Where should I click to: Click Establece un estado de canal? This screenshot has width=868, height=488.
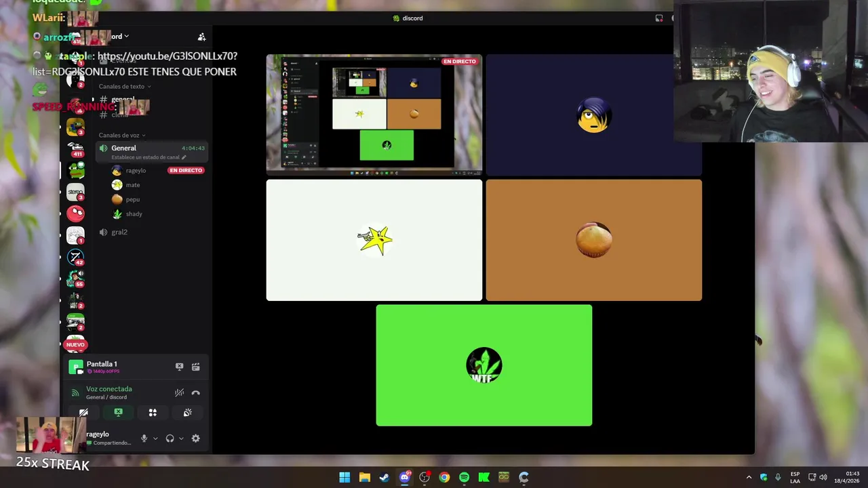click(145, 157)
